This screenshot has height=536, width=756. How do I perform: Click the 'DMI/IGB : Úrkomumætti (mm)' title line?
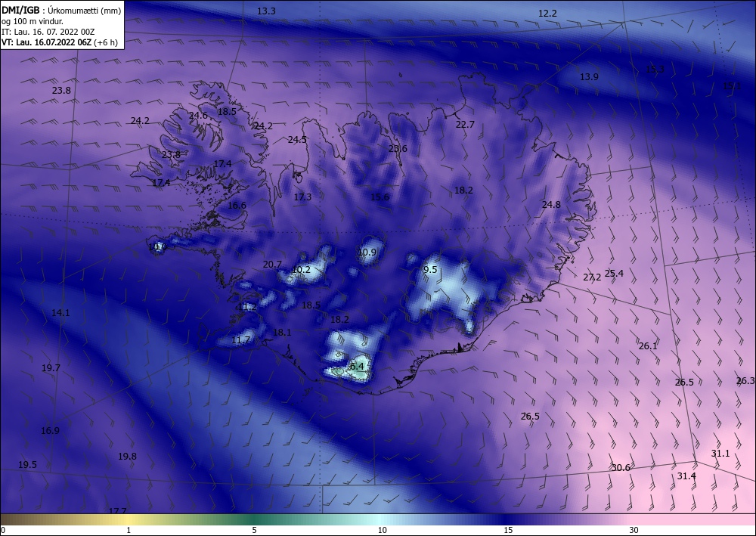coord(62,11)
